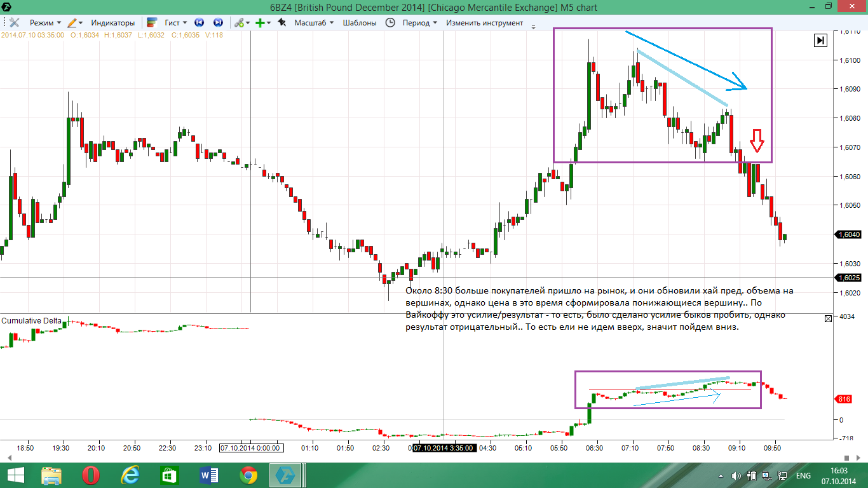Click the 09:50 time axis label
Viewport: 868px width, 488px height.
click(x=772, y=448)
